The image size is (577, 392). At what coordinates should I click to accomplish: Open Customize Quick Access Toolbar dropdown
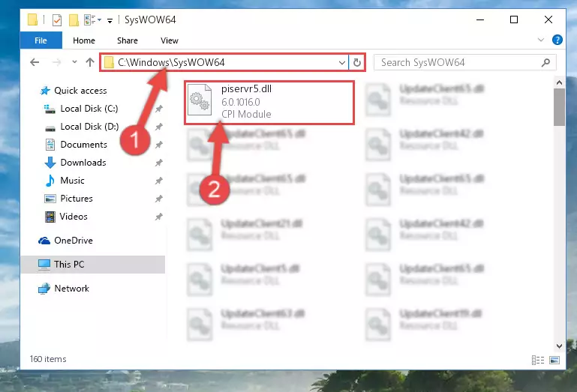click(x=110, y=20)
